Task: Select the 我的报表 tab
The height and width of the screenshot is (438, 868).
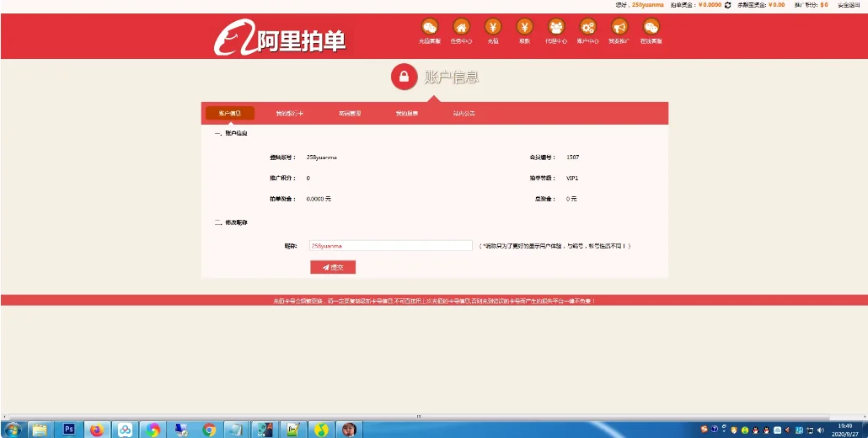Action: (x=407, y=113)
